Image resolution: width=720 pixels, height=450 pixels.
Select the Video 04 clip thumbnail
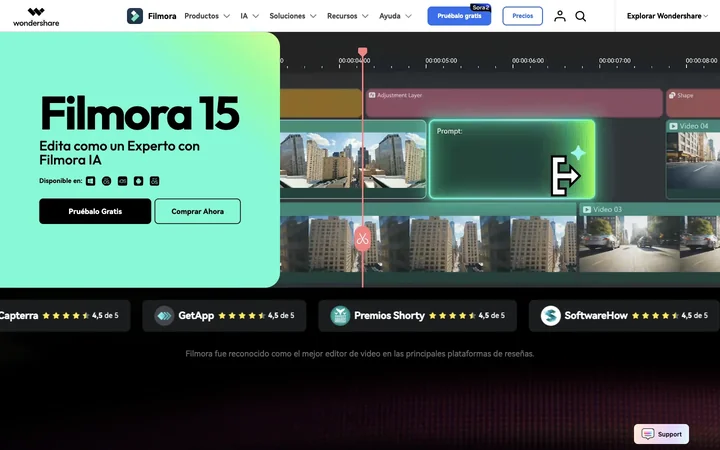[x=693, y=159]
